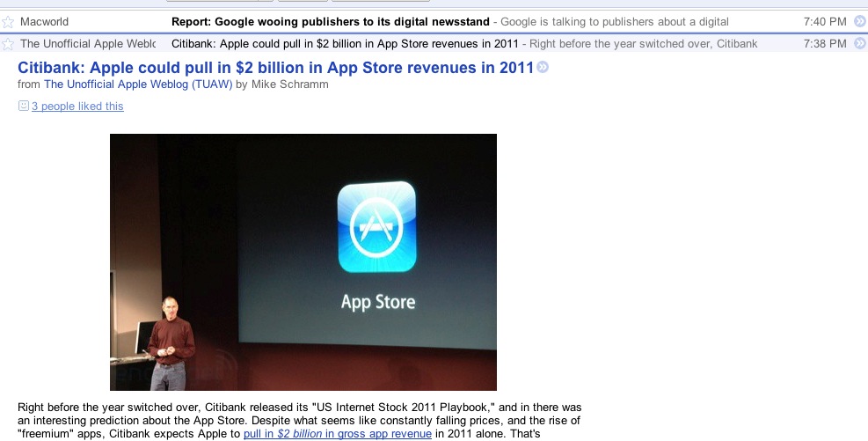Image resolution: width=868 pixels, height=441 pixels.
Task: Open the '3 people liked this' link
Action: [x=77, y=107]
